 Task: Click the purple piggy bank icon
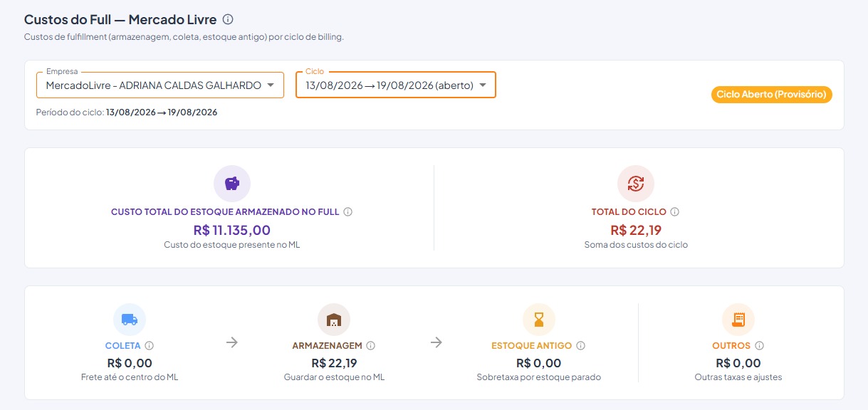tap(232, 184)
